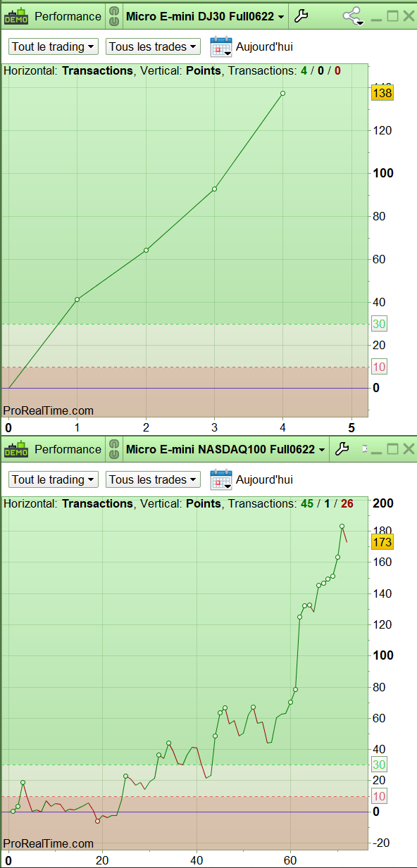Close the NASDAQ100 Performance window
The height and width of the screenshot is (868, 417).
(409, 448)
